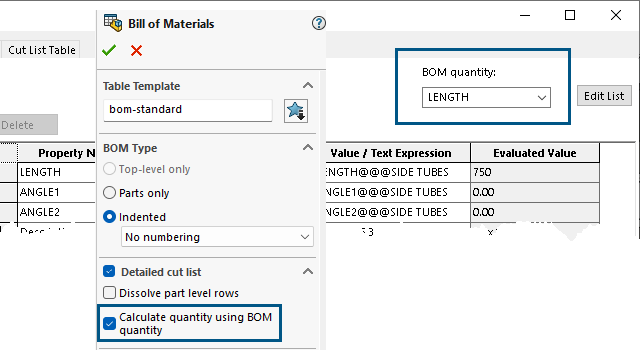This screenshot has height=360, width=640.
Task: Maximize the dialog window
Action: (570, 16)
